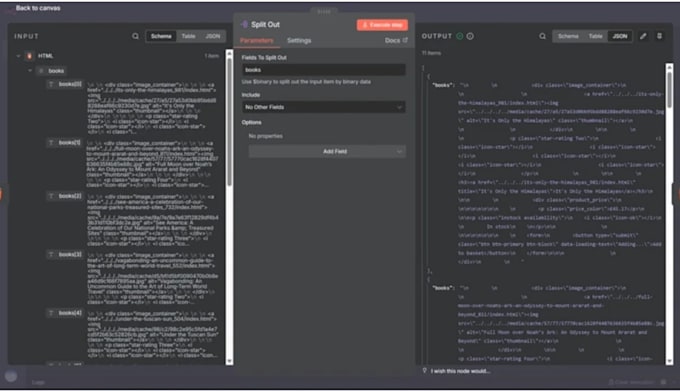
Task: Select the books[0] schema field
Action: (70, 84)
